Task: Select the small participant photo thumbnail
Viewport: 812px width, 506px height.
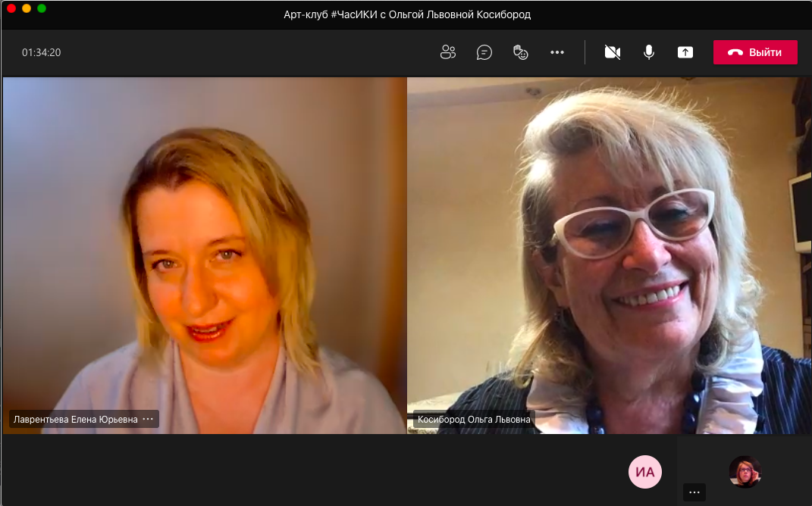Action: [745, 471]
